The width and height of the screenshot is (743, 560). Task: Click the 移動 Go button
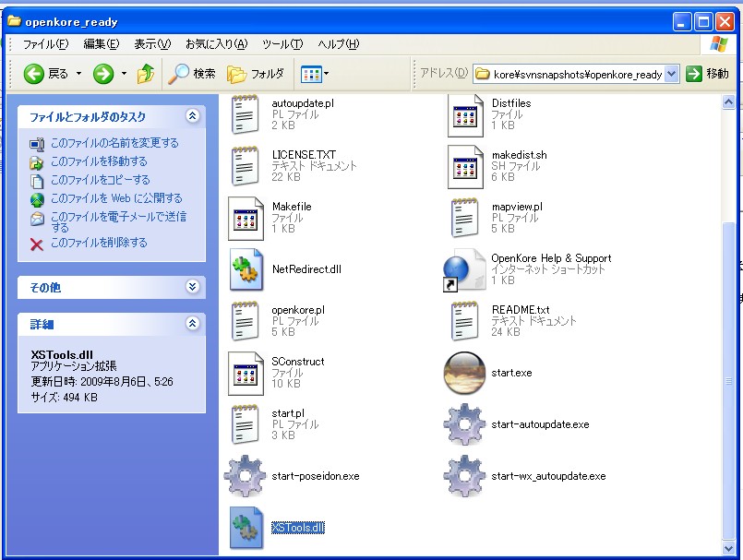[707, 74]
